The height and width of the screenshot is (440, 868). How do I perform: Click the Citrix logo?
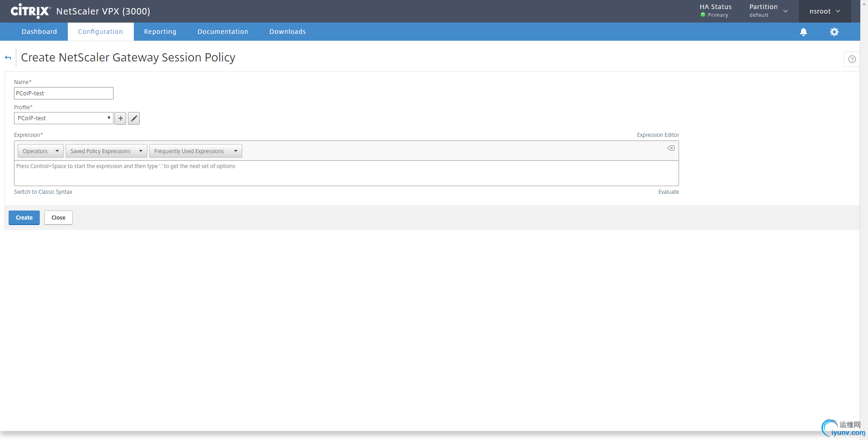30,11
